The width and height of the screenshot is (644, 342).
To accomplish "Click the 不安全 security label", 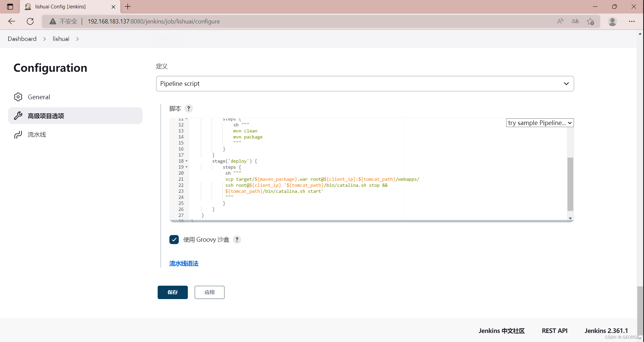I will (x=68, y=21).
